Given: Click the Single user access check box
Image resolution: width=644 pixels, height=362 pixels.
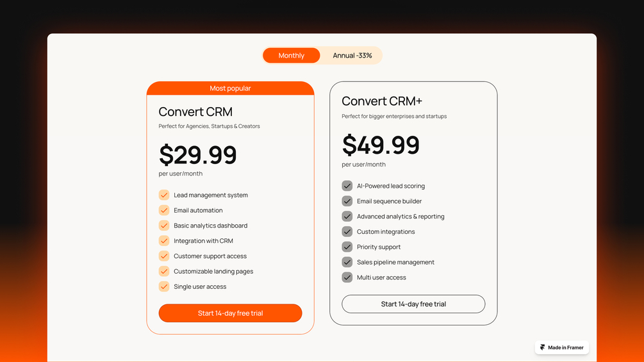Looking at the screenshot, I should pos(164,286).
